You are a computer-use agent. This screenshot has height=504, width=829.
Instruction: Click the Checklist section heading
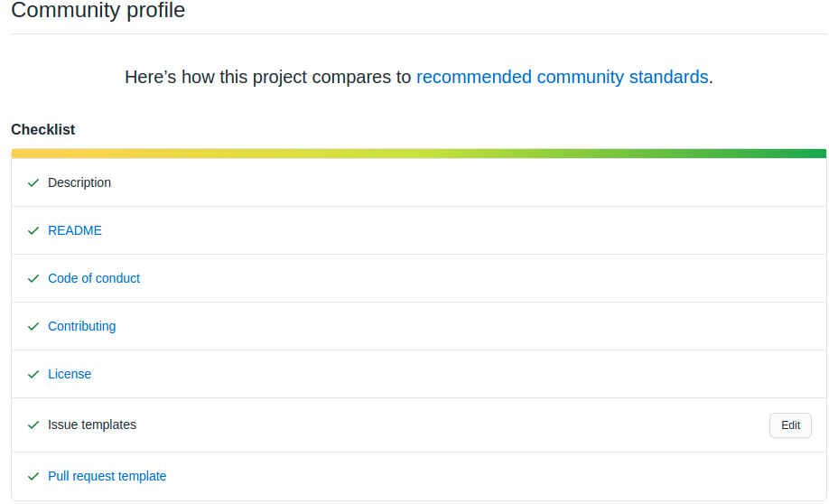point(43,130)
